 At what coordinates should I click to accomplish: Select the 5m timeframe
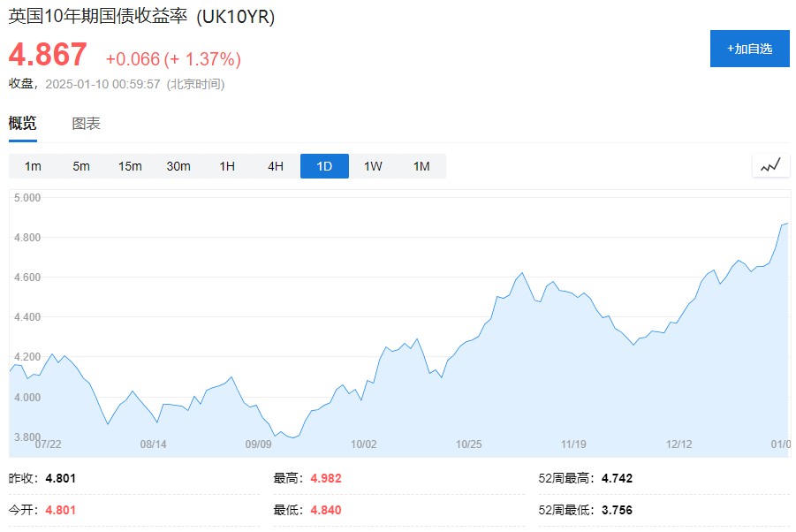(x=81, y=166)
